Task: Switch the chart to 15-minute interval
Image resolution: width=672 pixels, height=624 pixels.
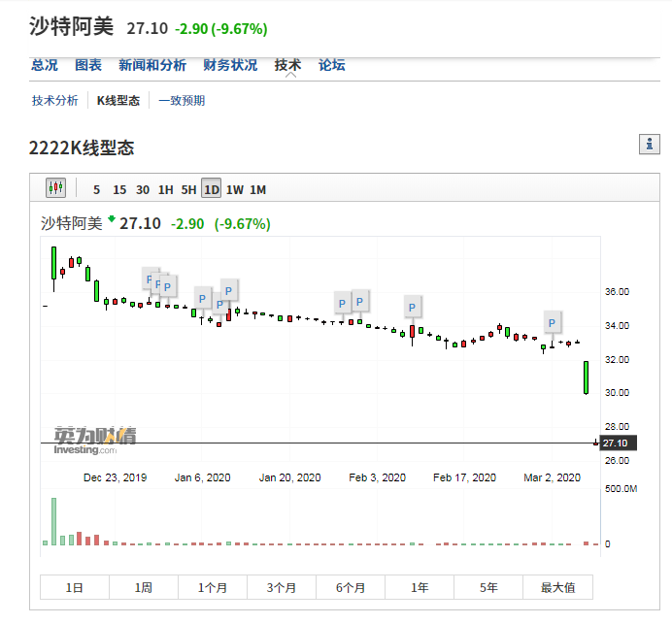Action: (x=119, y=189)
